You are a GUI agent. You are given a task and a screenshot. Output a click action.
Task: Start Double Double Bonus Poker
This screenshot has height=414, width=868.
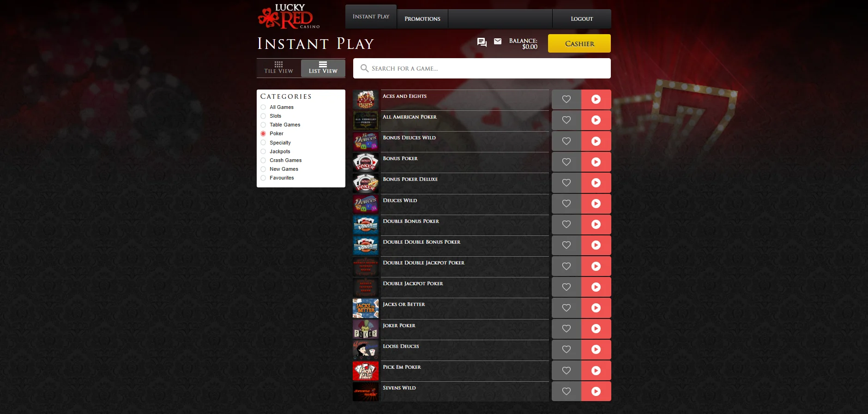pos(596,245)
